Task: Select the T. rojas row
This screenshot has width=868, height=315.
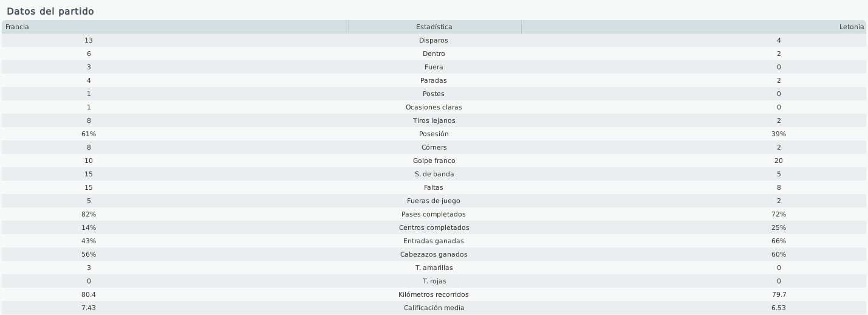Action: (434, 281)
